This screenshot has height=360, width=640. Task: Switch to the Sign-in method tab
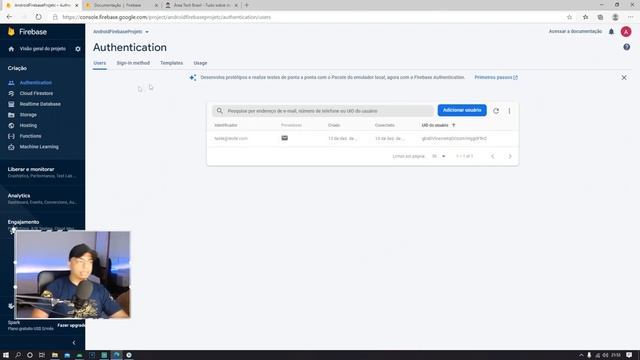pos(133,63)
